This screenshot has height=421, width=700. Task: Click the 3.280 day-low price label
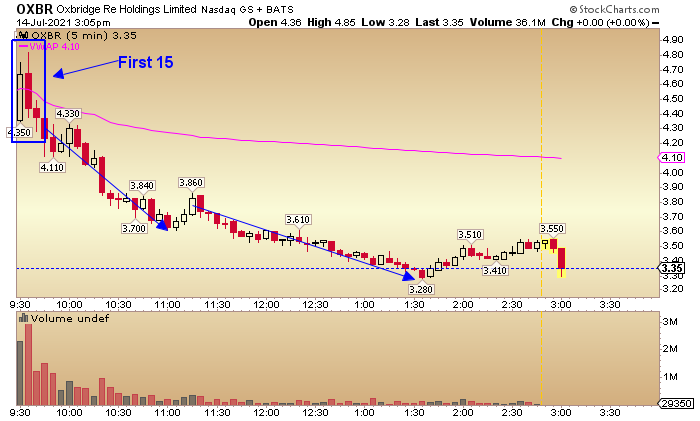coord(421,289)
